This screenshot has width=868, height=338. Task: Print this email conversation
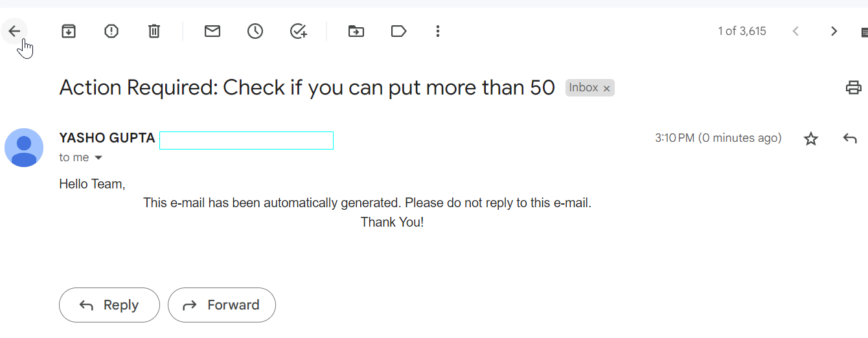pos(854,87)
